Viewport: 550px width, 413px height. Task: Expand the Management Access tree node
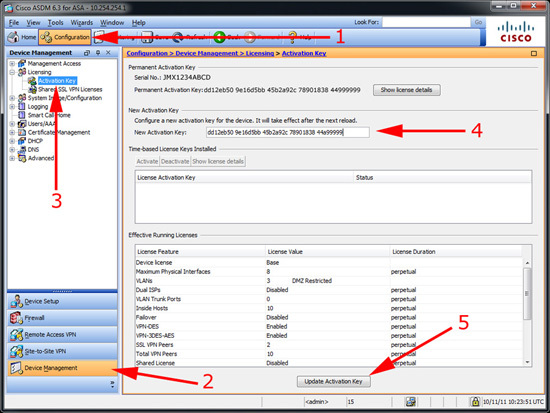[x=12, y=64]
